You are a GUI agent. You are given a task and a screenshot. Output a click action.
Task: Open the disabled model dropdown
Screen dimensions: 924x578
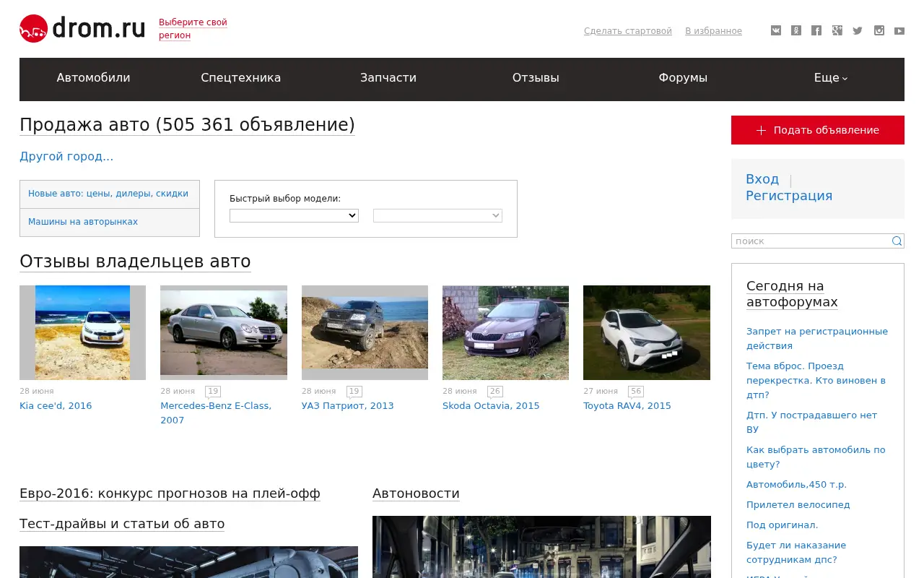pyautogui.click(x=437, y=215)
